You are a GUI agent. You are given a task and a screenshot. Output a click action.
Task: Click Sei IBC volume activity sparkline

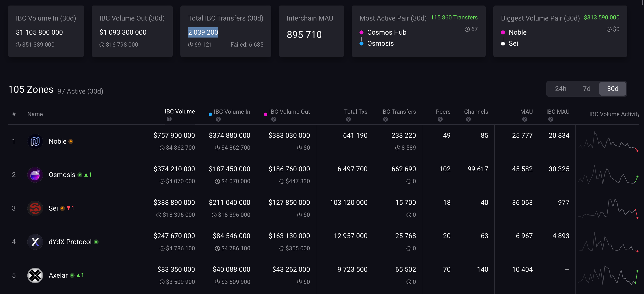coord(608,208)
